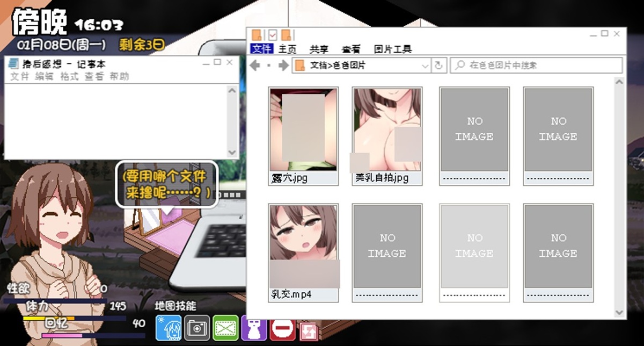Click the forward arrow in file explorer
Screen dimensions: 644x346
pyautogui.click(x=283, y=66)
